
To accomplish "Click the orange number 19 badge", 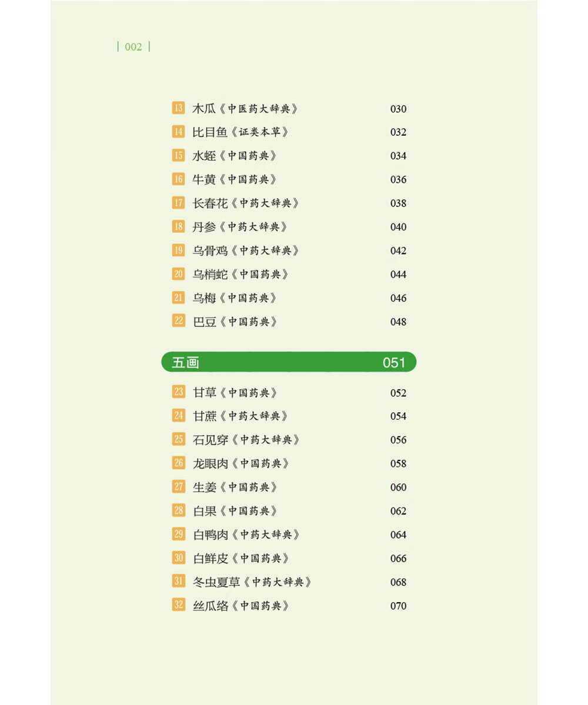I will [179, 250].
